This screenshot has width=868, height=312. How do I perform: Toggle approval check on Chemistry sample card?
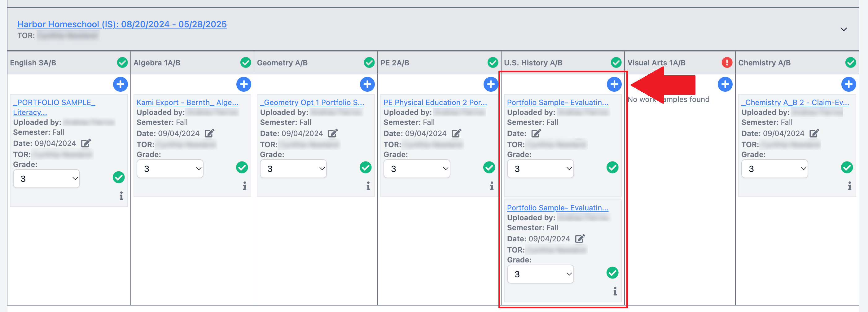(x=846, y=167)
